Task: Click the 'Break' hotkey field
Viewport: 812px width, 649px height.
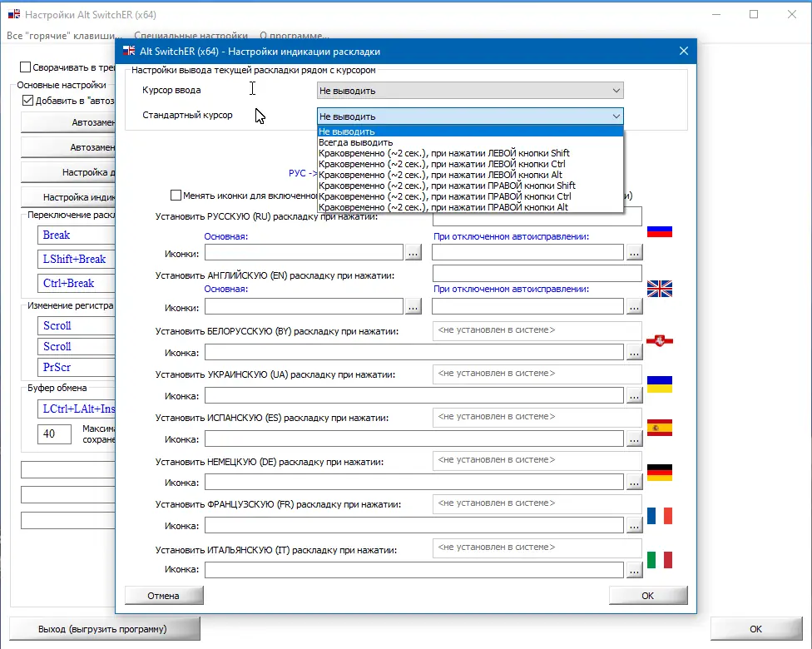Action: pyautogui.click(x=77, y=235)
